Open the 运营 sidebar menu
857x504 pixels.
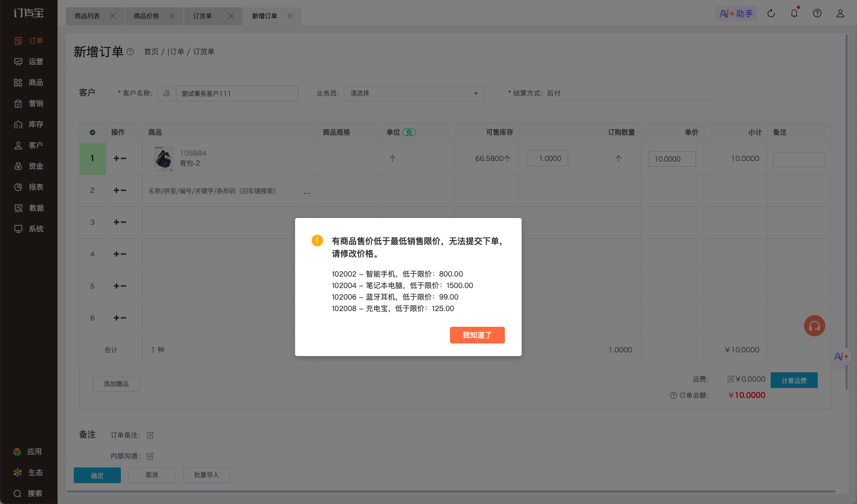(x=29, y=62)
